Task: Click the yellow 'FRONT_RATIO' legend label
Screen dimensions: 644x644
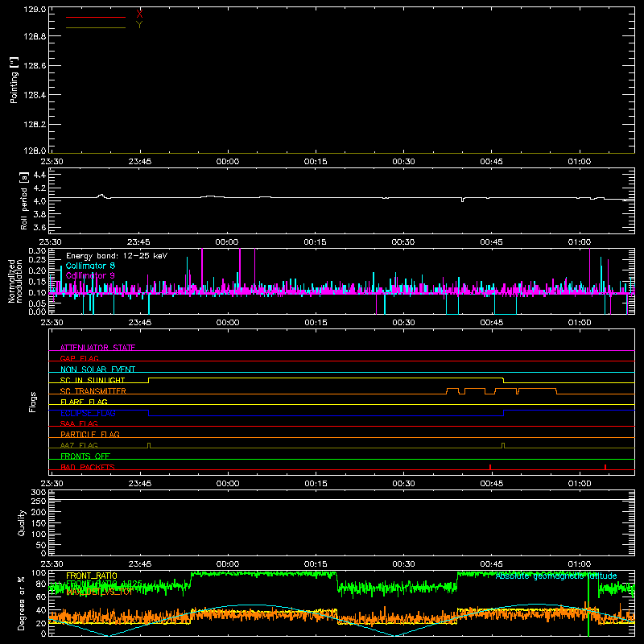Action: (x=92, y=576)
